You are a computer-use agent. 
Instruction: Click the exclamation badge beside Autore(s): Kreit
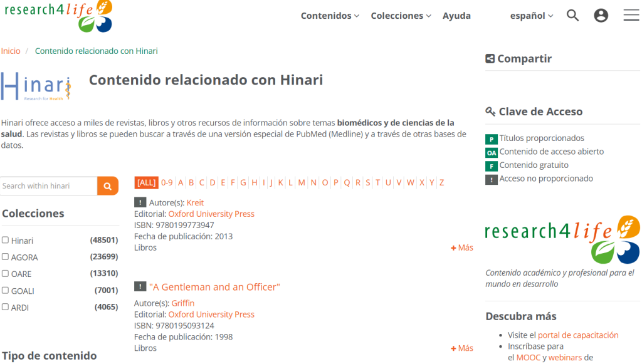[x=140, y=202]
